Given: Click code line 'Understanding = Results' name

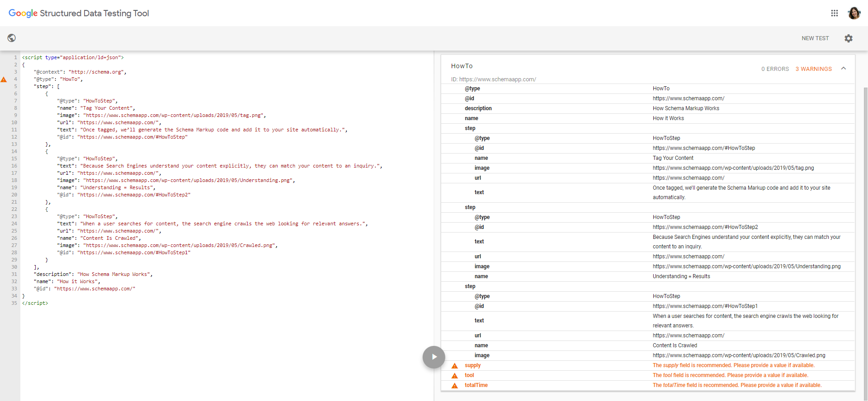Looking at the screenshot, I should [x=106, y=187].
